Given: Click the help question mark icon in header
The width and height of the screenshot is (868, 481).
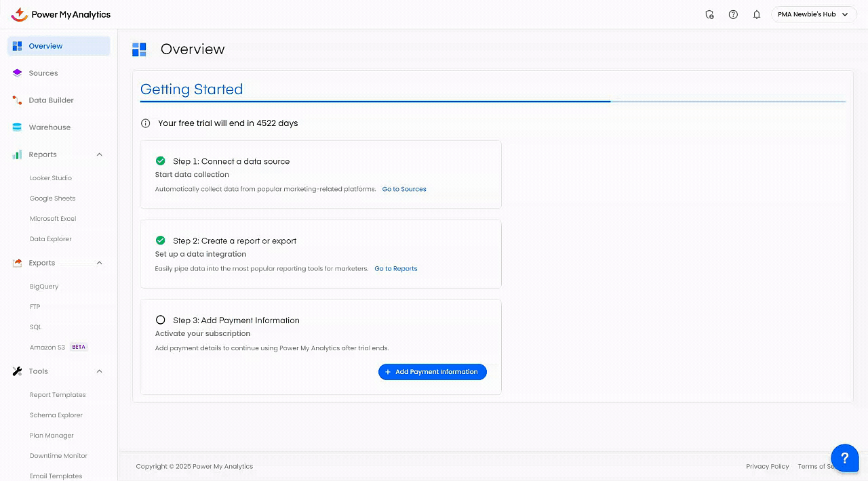Looking at the screenshot, I should point(733,14).
